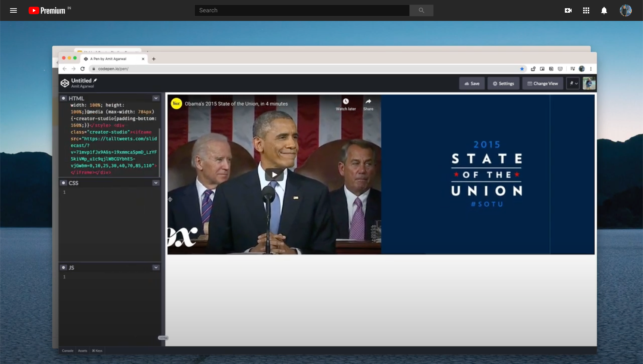
Task: Share the embedded video
Action: [x=368, y=104]
